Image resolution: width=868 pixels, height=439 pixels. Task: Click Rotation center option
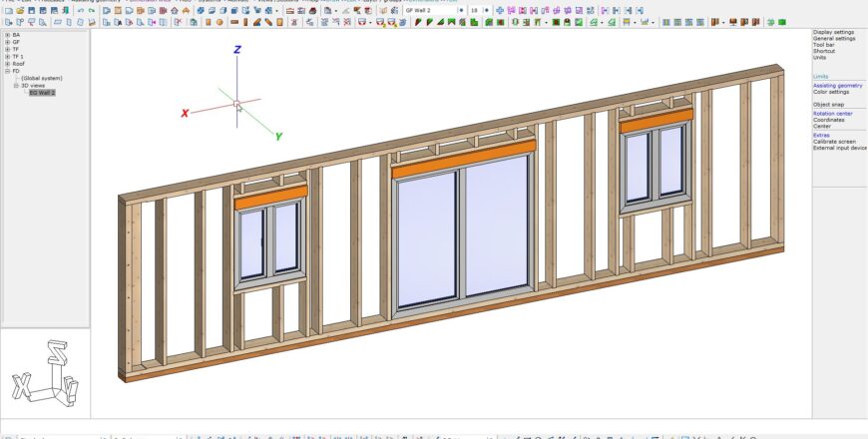tap(832, 114)
